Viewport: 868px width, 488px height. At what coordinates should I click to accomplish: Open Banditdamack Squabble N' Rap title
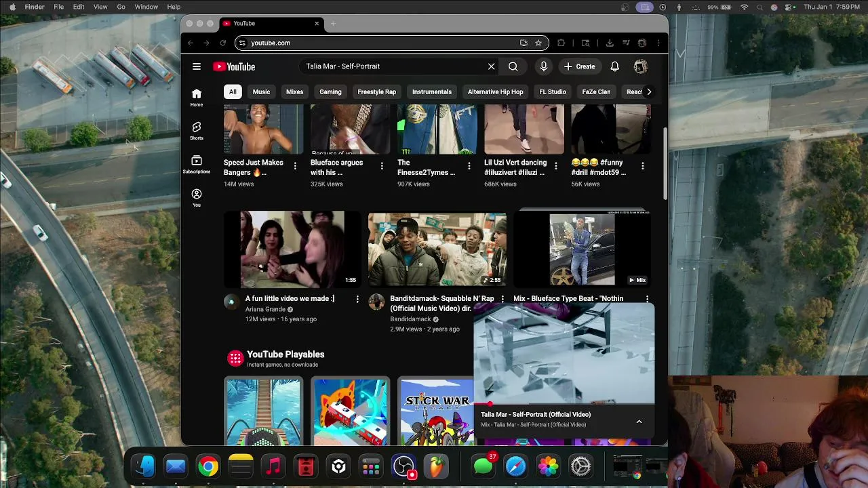[x=441, y=303]
